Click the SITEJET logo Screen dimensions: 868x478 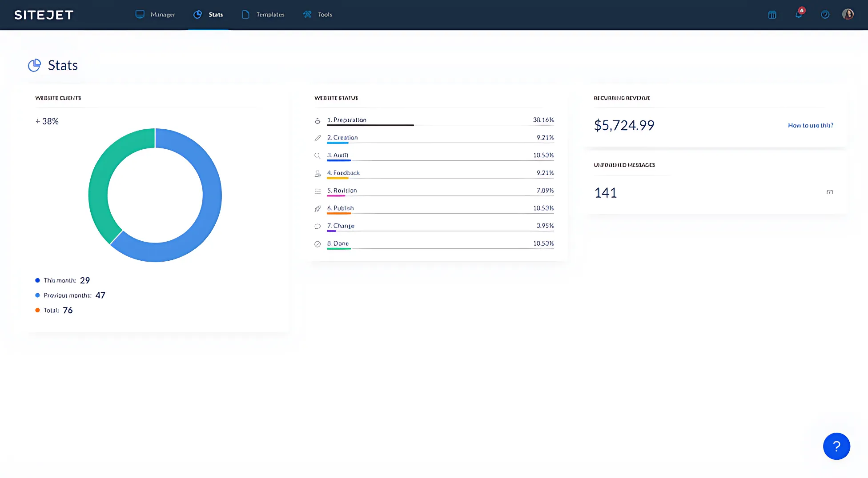43,15
